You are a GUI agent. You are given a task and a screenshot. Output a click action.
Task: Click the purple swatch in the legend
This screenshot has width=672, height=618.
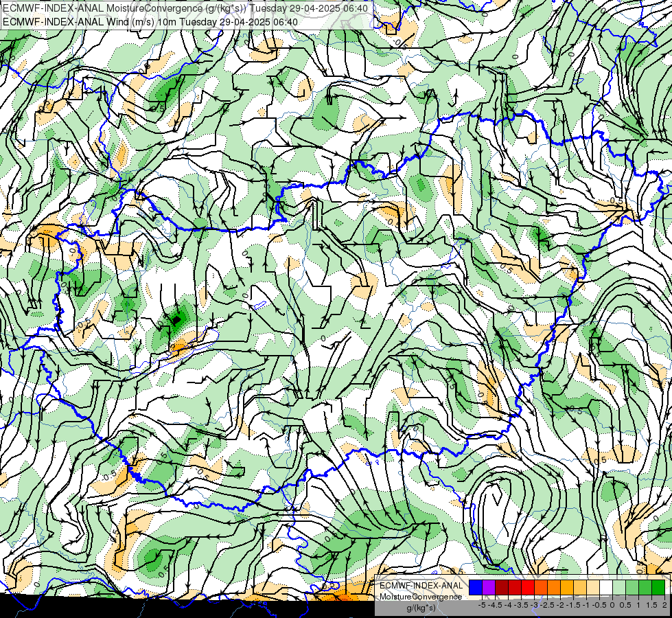click(x=489, y=587)
